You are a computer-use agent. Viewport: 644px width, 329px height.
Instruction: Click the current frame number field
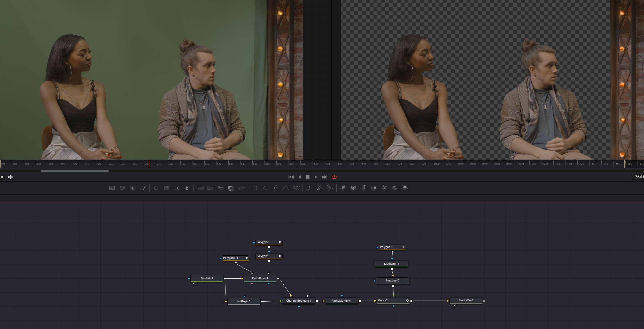click(x=638, y=177)
